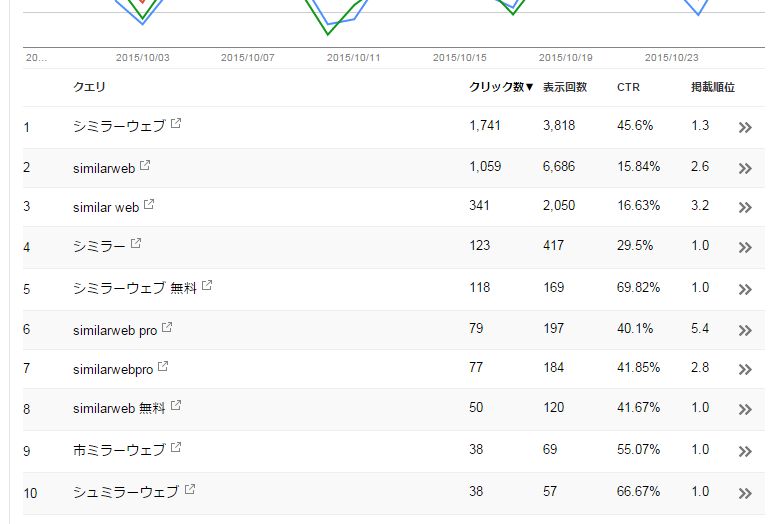Sort by 表示回数 column header
This screenshot has width=778, height=524.
565,87
